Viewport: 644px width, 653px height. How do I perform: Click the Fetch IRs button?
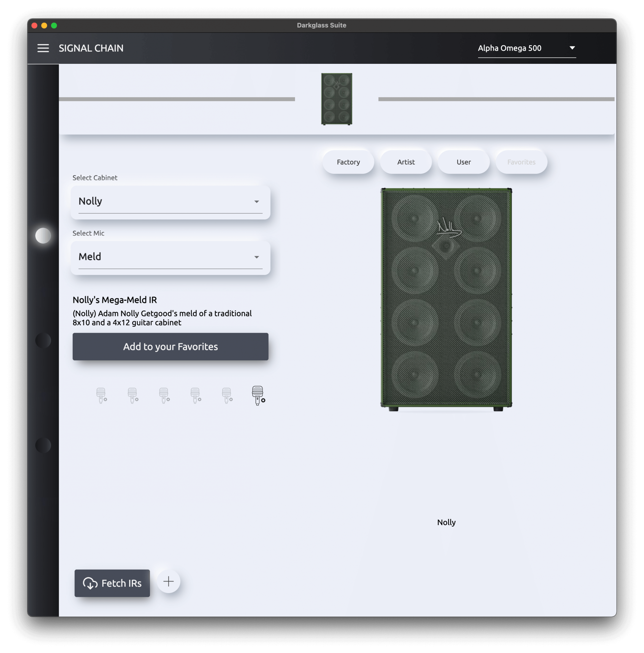112,583
